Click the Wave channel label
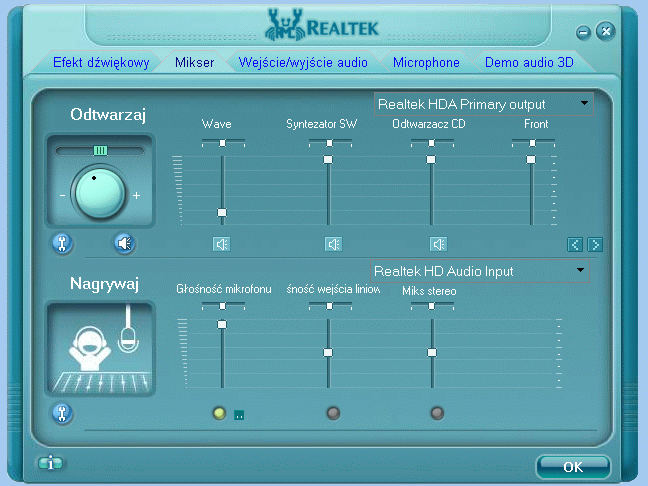Screen dimensions: 648x486 pyautogui.click(x=217, y=124)
